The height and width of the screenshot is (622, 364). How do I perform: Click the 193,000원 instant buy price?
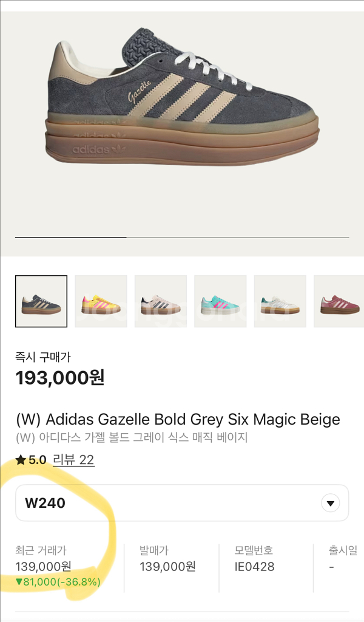coord(60,378)
